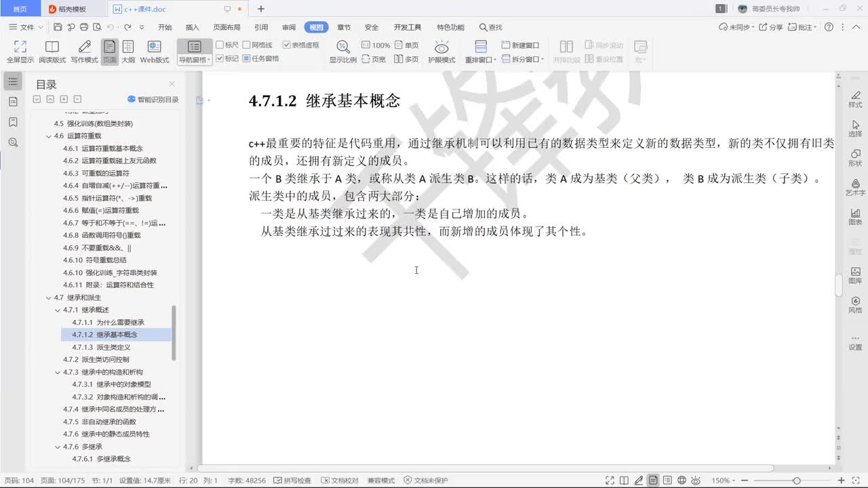
Task: Collapse 4.7.3 继承中的构造和析构 node
Action: [x=58, y=372]
